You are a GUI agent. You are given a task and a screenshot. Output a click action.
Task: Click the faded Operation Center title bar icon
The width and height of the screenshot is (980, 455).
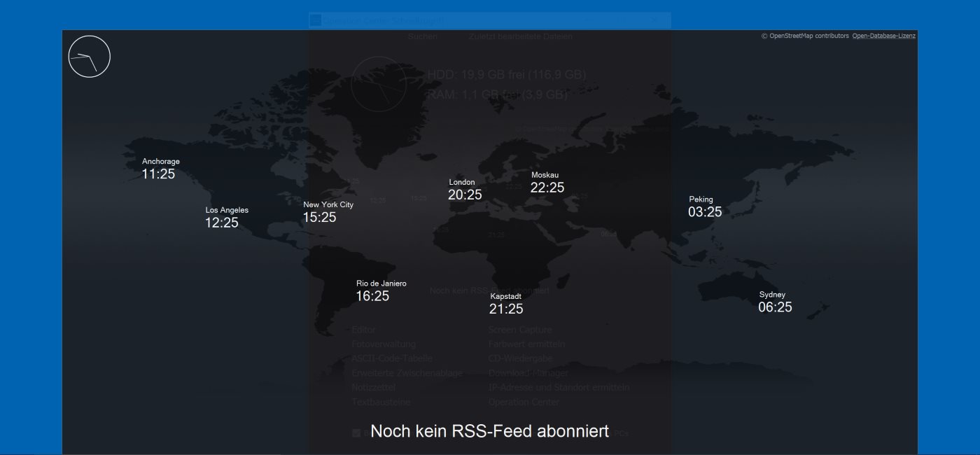coord(316,20)
